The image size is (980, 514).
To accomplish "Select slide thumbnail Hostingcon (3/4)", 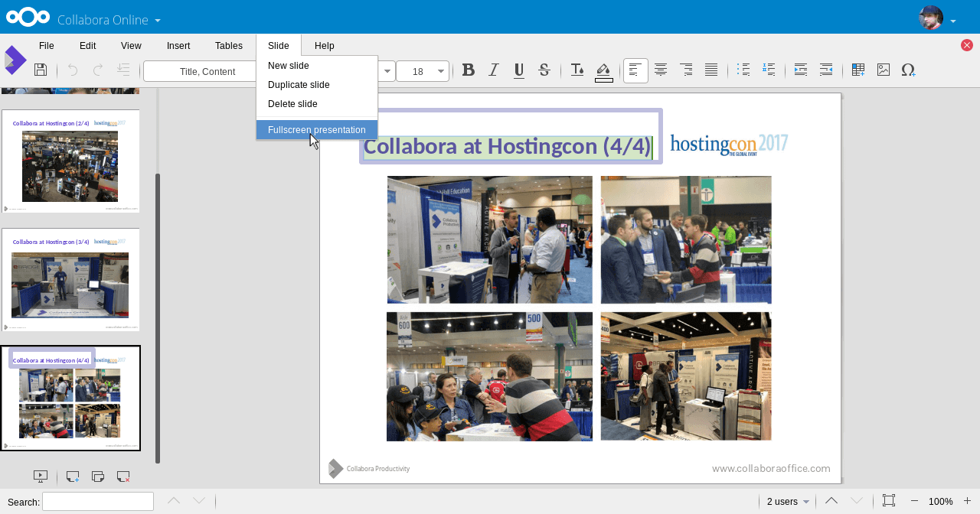I will tap(70, 279).
